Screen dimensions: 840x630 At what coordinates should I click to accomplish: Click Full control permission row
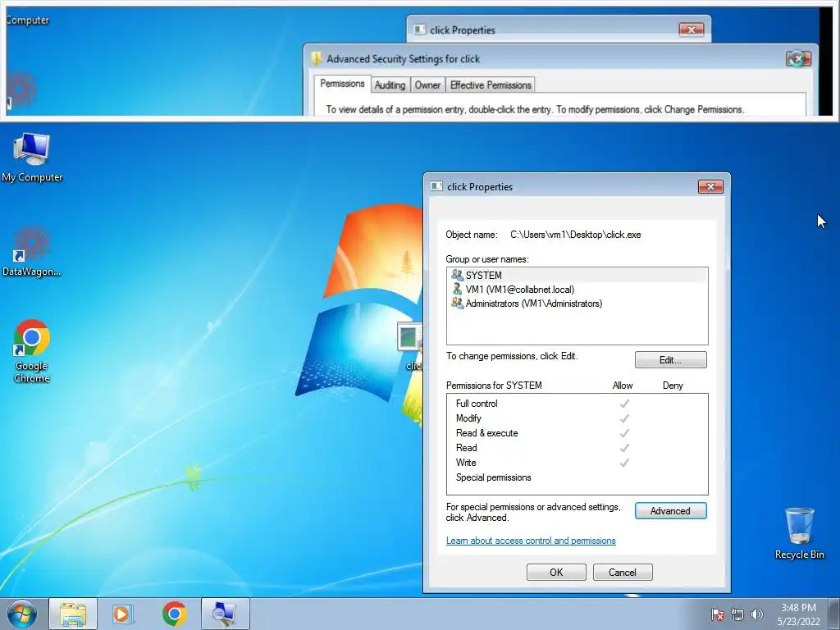click(x=577, y=404)
